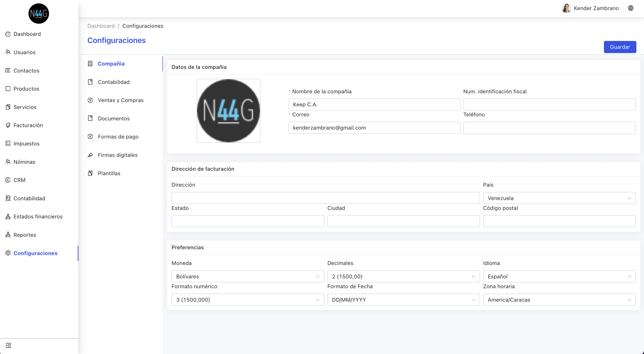644x354 pixels.
Task: Click the Guardar button
Action: tap(620, 47)
